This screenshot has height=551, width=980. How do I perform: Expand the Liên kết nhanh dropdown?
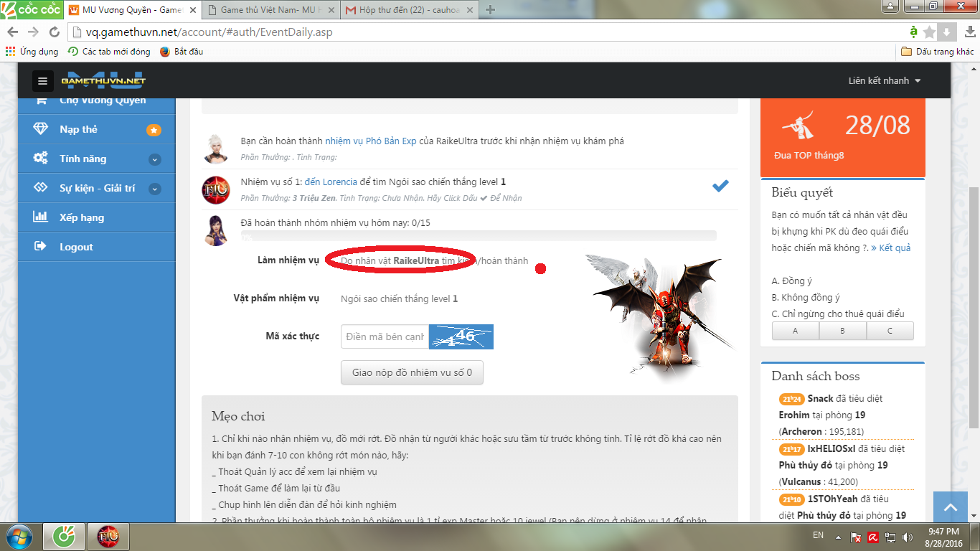(x=884, y=81)
